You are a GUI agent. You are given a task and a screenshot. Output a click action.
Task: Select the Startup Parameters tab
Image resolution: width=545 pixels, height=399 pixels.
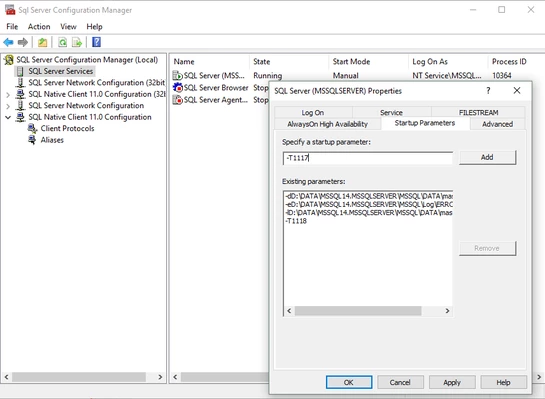(x=425, y=123)
